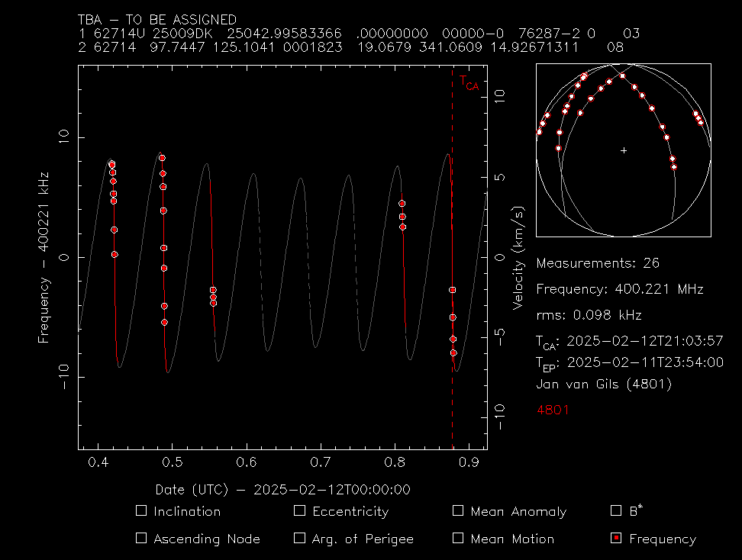Tick the Eccentricity fit checkbox
742x560 pixels.
pyautogui.click(x=299, y=511)
